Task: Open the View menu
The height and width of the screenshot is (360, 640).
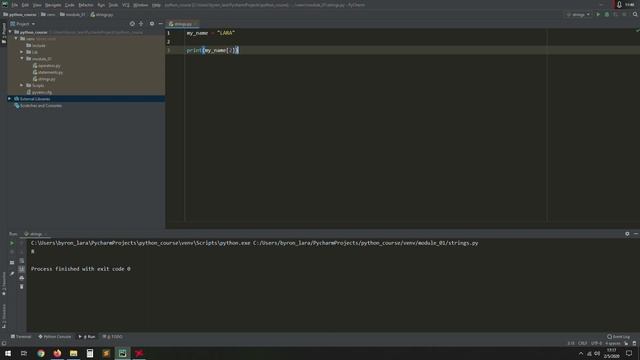Action: [37, 5]
